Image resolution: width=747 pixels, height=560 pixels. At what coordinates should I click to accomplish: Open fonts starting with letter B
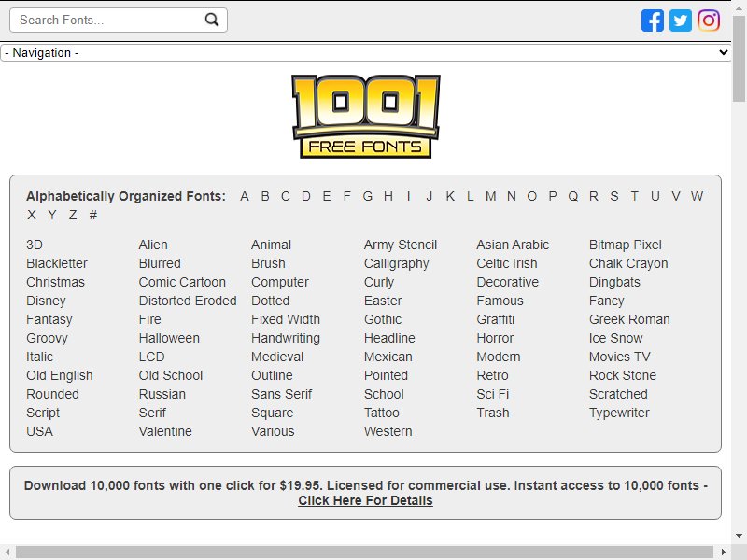(265, 196)
